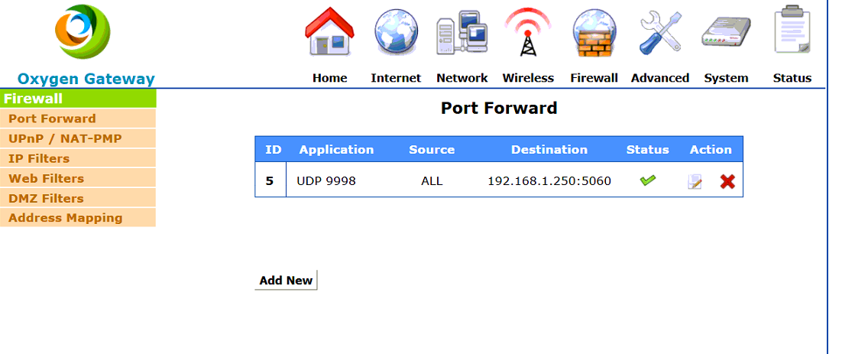Viewport: 868px width, 354px height.
Task: Open the Internet globe icon
Action: (x=396, y=33)
